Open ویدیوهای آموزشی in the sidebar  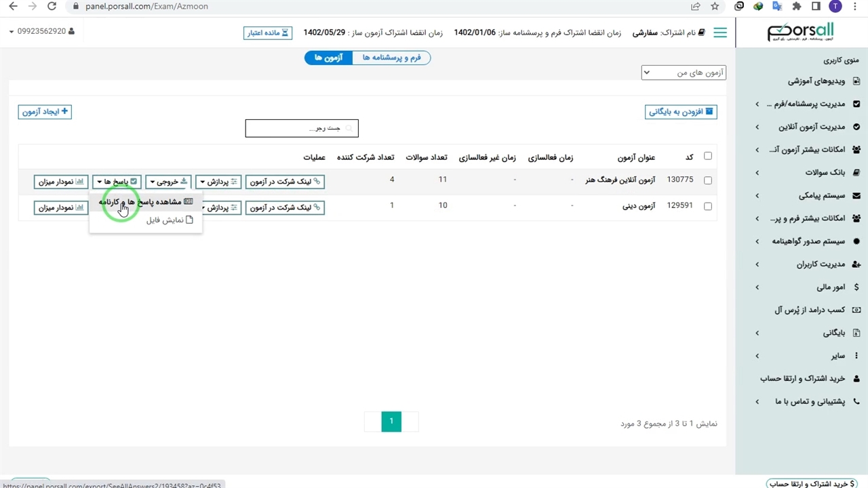pyautogui.click(x=816, y=81)
